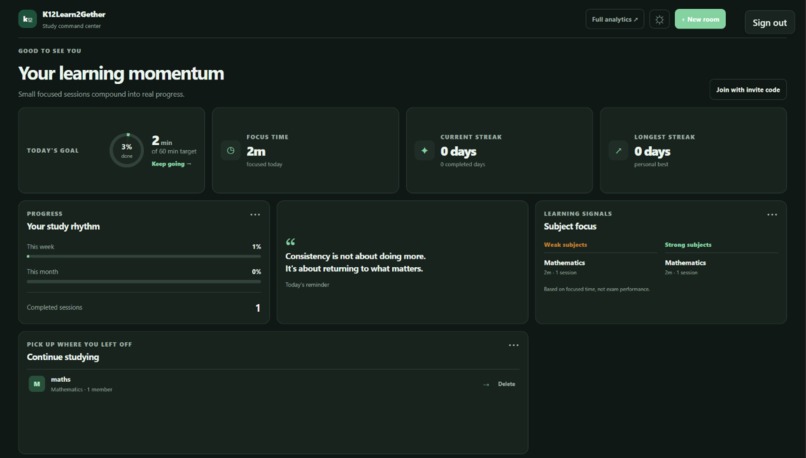Image resolution: width=806 pixels, height=458 pixels.
Task: Open the maths room avatar icon
Action: click(36, 384)
